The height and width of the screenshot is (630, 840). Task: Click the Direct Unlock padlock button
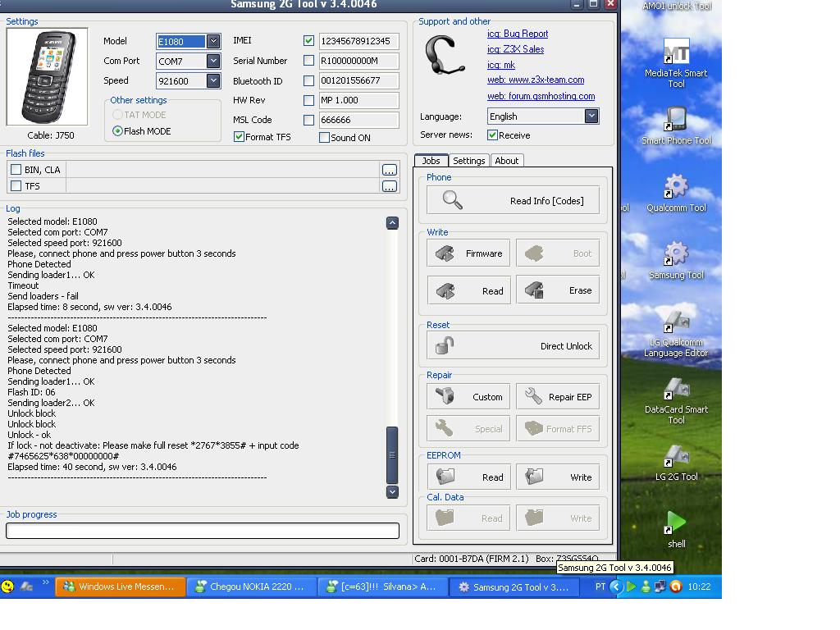[x=513, y=345]
